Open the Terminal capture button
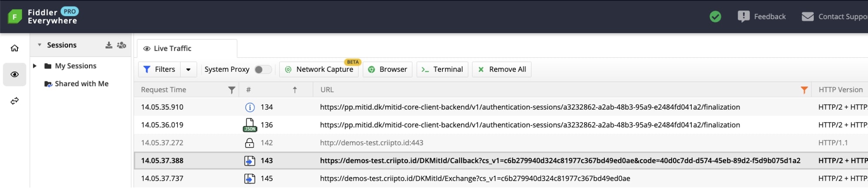This screenshot has width=868, height=188. coord(442,69)
